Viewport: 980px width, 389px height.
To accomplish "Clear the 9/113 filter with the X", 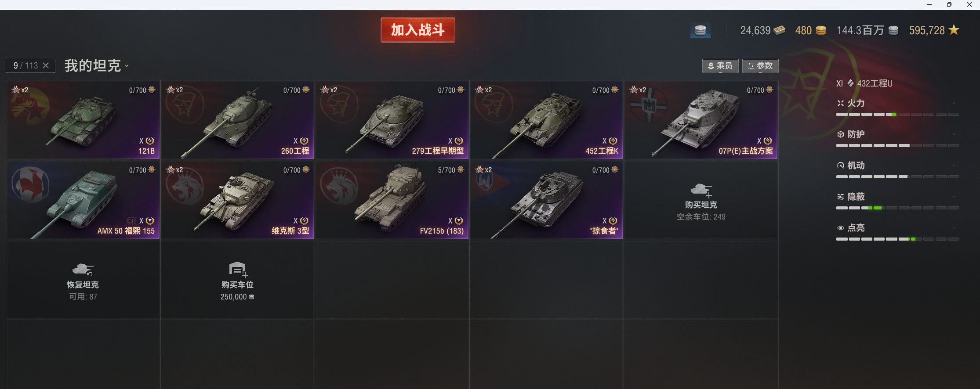I will point(46,65).
